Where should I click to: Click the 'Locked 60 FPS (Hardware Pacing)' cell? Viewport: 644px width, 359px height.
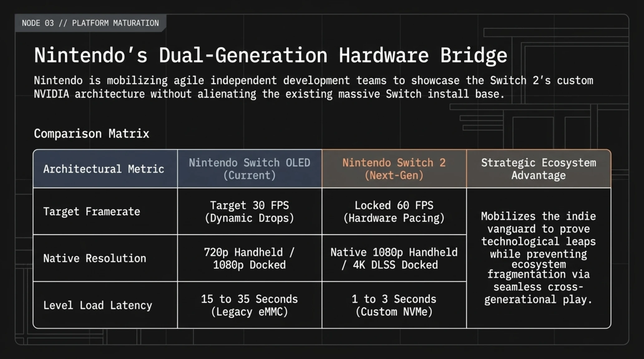click(394, 211)
